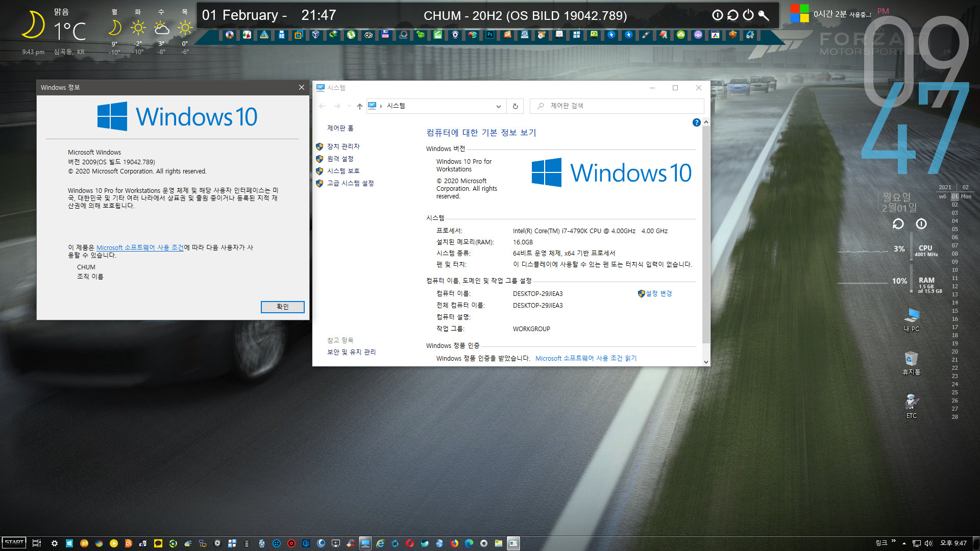Image resolution: width=980 pixels, height=551 pixels.
Task: Click the CPU 4001 MHz meter label
Action: 926,251
